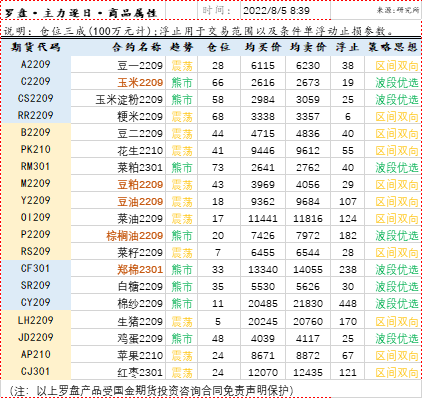Viewport: 422px width, 398px height.
Task: Click the time value 2022/8/5 8:39
Action: (276, 11)
